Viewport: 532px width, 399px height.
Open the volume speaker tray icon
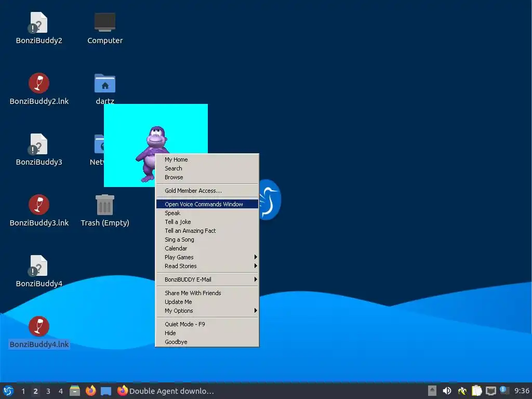click(447, 391)
